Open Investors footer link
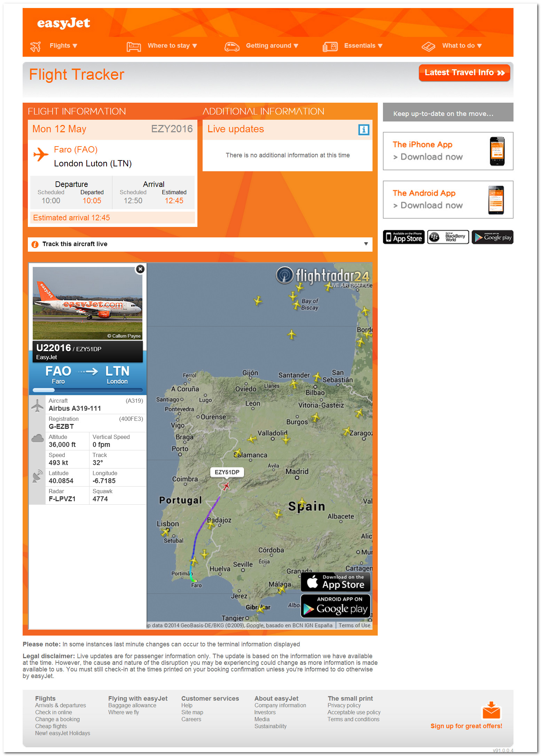Screen dimensions: 541x756 [x=265, y=712]
